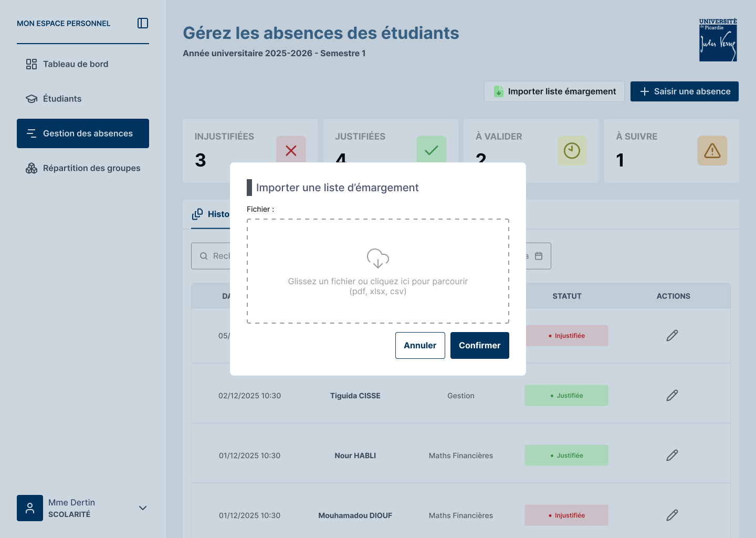756x538 pixels.
Task: Click the magnifier icon in the search bar
Action: click(x=204, y=256)
